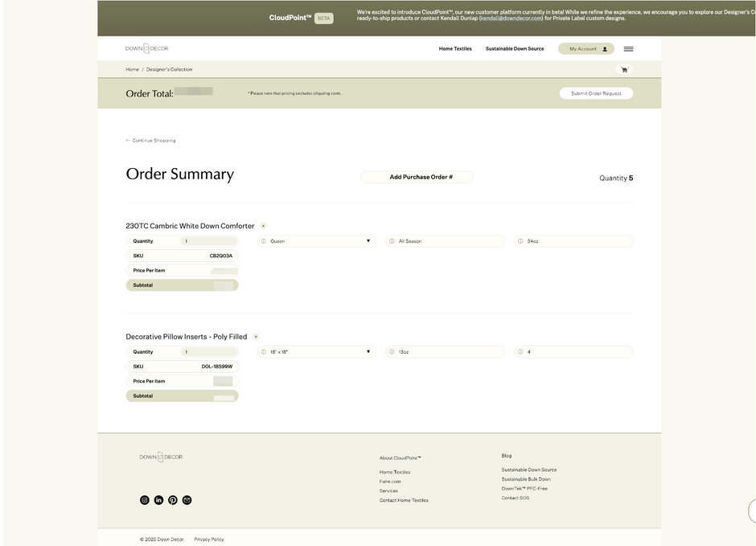756x546 pixels.
Task: Open the shopping cart icon
Action: pyautogui.click(x=624, y=70)
